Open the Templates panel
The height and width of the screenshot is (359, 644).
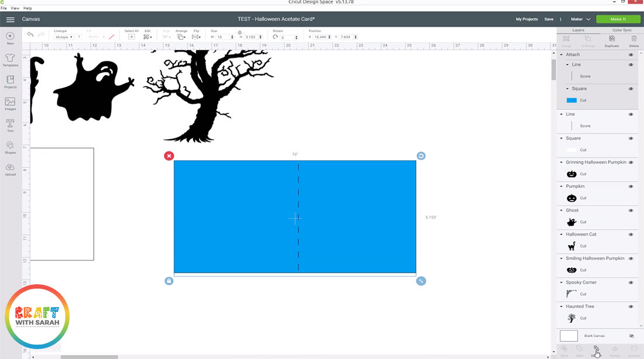[x=11, y=60]
